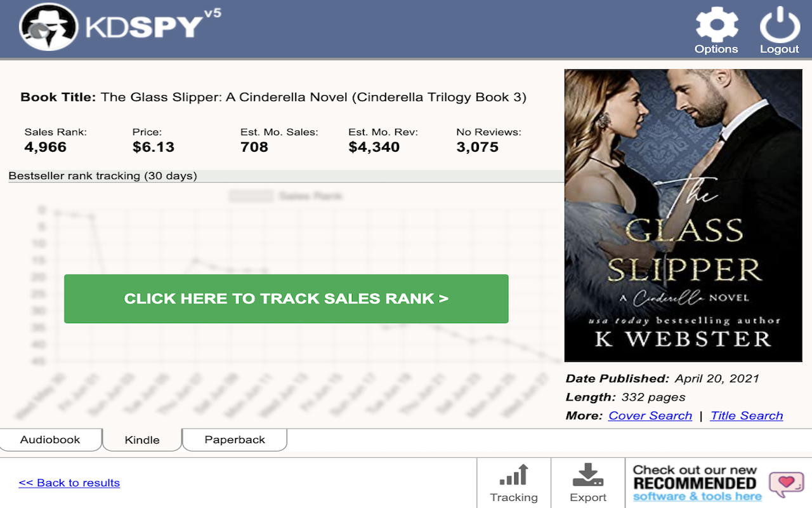The height and width of the screenshot is (508, 812).
Task: Click the software & tools here link
Action: coord(697,496)
